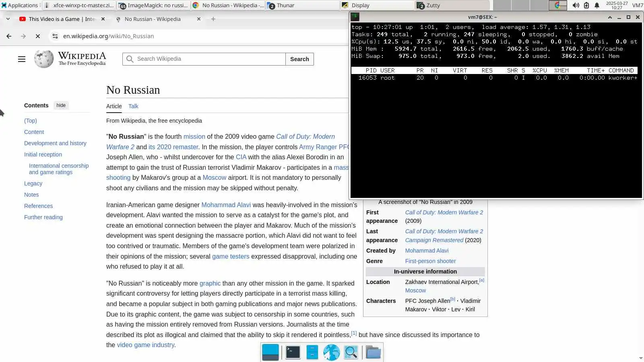
Task: Open Wikipedia's hamburger main menu
Action: tap(22, 59)
